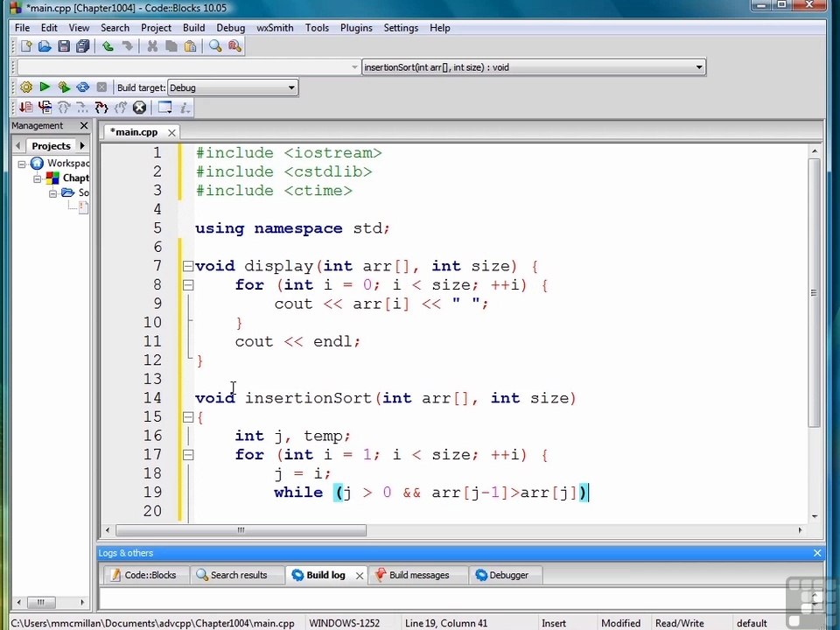Open the empty scope dropdown on the left
This screenshot has height=630, width=840.
pyautogui.click(x=189, y=67)
